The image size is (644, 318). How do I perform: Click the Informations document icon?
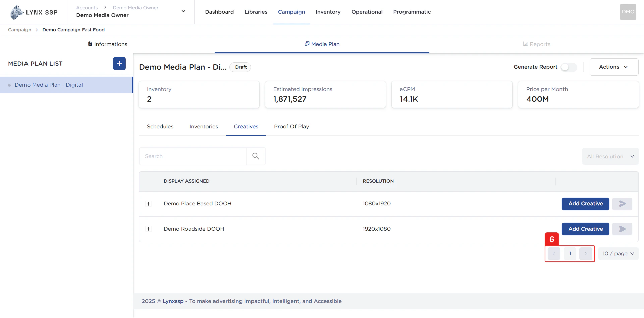90,44
